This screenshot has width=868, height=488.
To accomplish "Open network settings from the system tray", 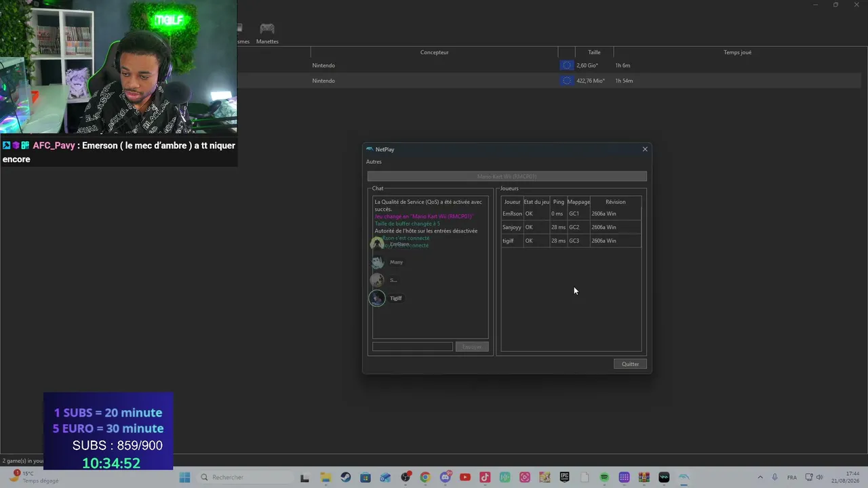I will click(809, 477).
